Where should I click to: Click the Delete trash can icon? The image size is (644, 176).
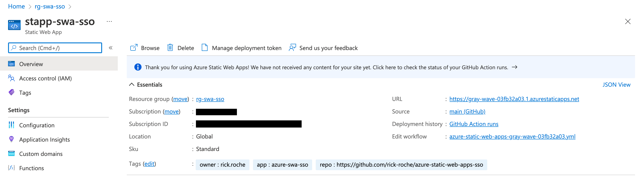pyautogui.click(x=170, y=47)
